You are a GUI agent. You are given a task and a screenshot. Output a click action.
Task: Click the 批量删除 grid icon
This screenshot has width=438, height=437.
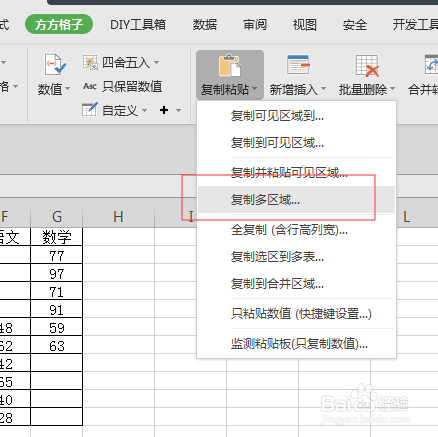pos(367,66)
